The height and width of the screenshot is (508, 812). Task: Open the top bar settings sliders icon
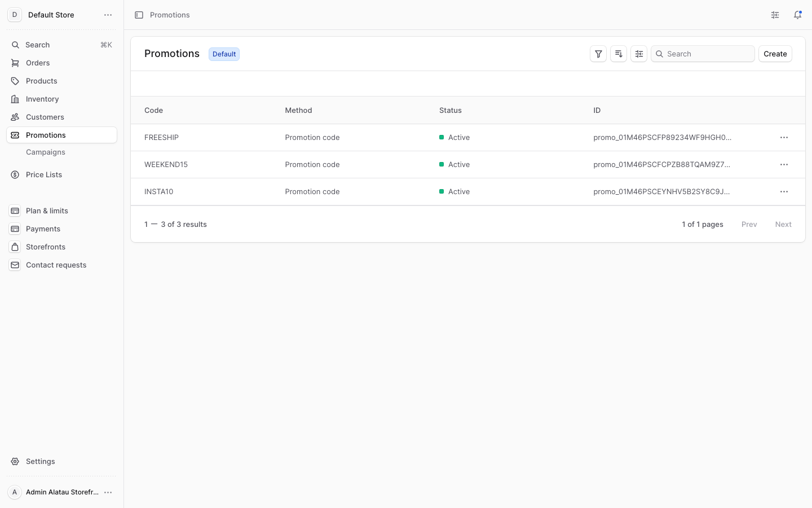[775, 15]
